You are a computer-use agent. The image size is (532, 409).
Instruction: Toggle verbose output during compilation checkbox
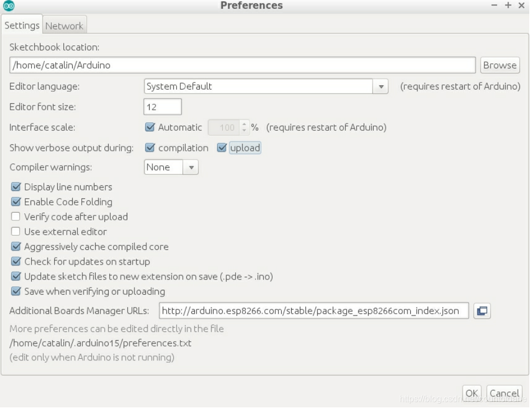(151, 148)
